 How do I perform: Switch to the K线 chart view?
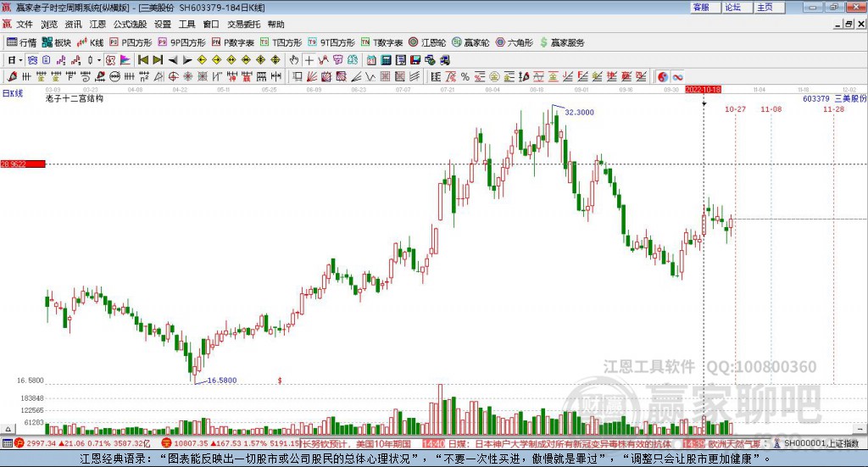click(90, 42)
